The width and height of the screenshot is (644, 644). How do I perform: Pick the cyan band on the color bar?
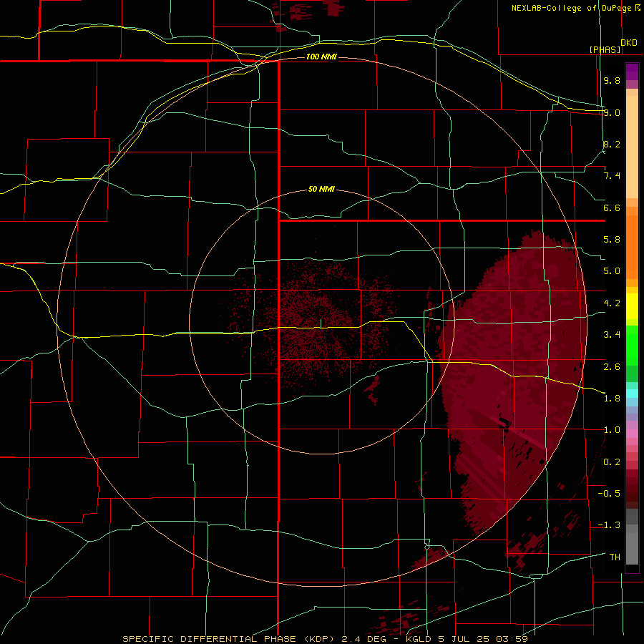click(x=632, y=394)
